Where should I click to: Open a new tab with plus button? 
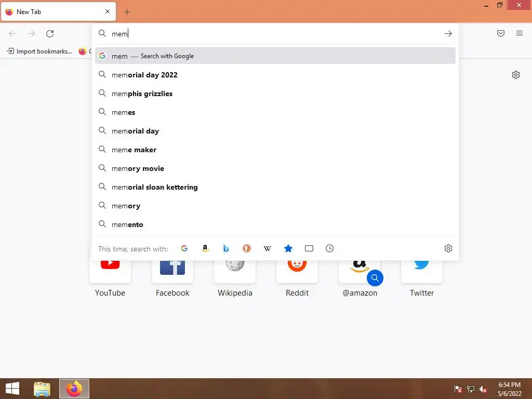click(x=127, y=12)
